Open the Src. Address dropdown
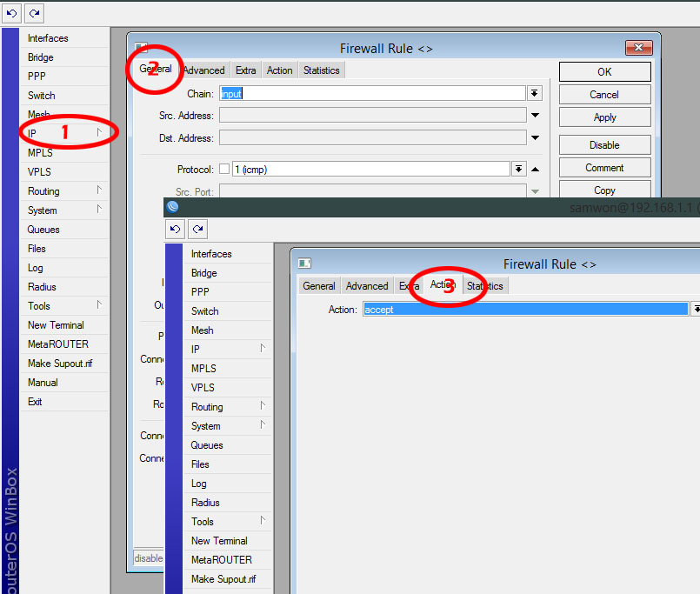Screen dimensions: 700x594 [x=535, y=115]
